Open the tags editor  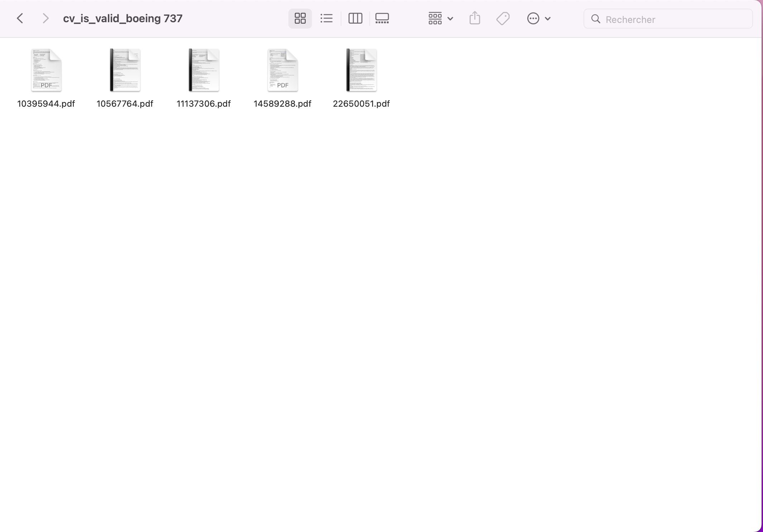[x=502, y=18]
